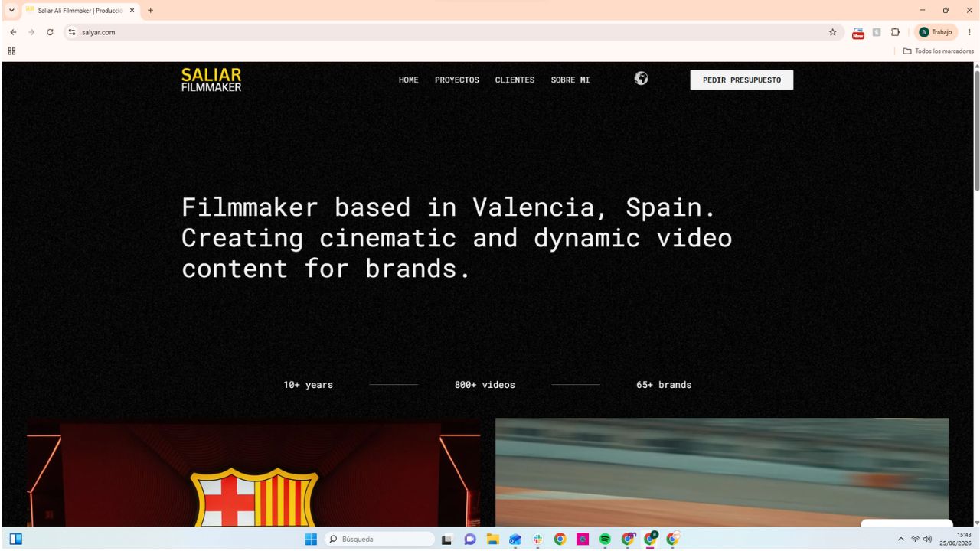Open the pink square app on the taskbar
The width and height of the screenshot is (980, 551).
(x=583, y=540)
